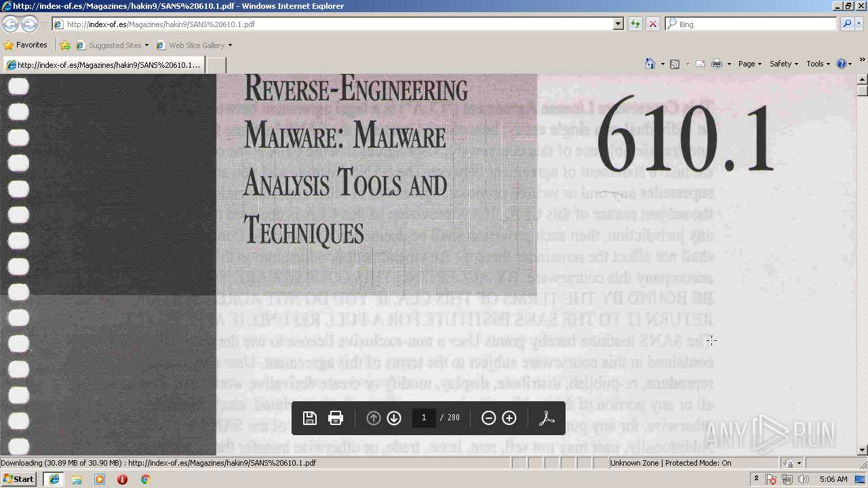Click the Action Center flag tray icon
Viewport: 868px width, 488px height.
pos(772,480)
